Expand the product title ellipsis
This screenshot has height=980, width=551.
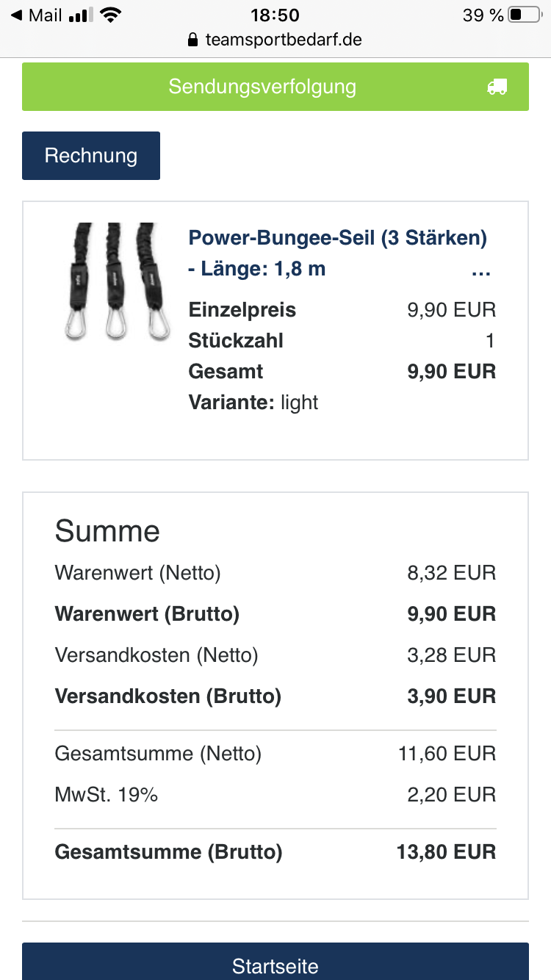click(x=480, y=270)
